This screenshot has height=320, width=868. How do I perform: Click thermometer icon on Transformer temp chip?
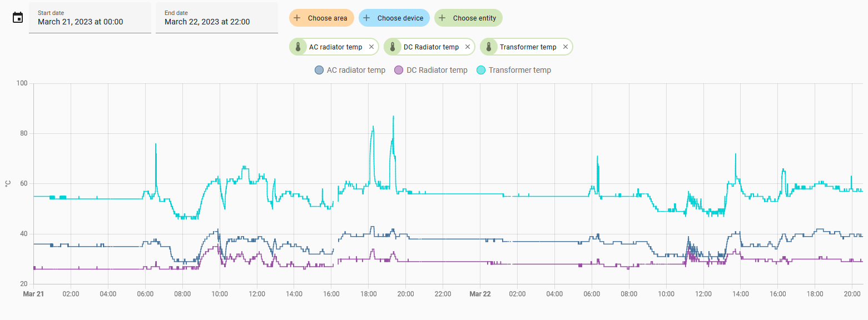click(489, 47)
